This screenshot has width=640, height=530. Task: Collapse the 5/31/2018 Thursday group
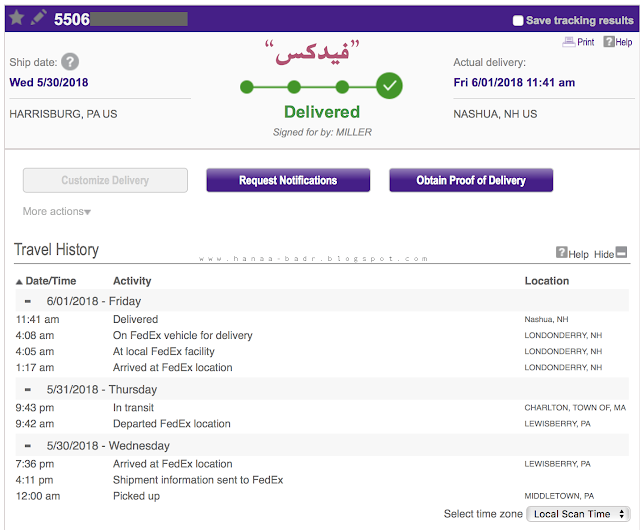click(x=28, y=390)
